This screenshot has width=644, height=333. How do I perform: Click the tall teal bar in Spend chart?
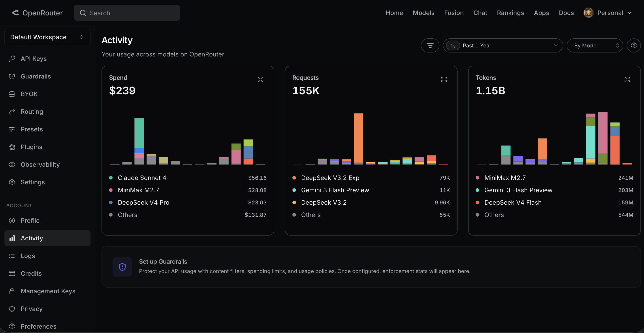pos(139,133)
